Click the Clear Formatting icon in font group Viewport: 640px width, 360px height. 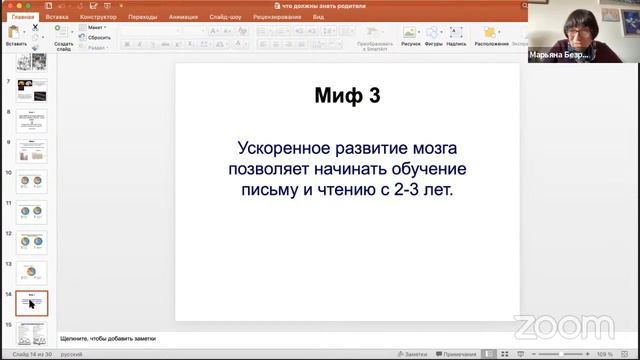coord(242,31)
